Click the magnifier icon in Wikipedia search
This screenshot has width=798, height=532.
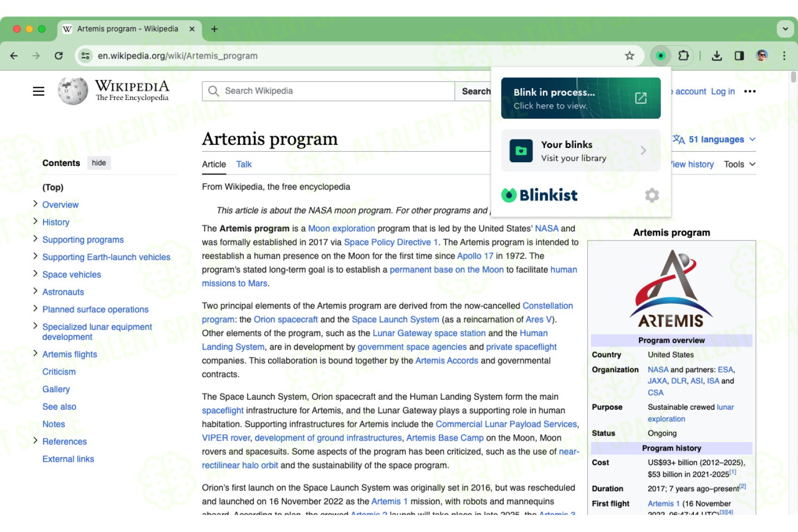pos(213,91)
